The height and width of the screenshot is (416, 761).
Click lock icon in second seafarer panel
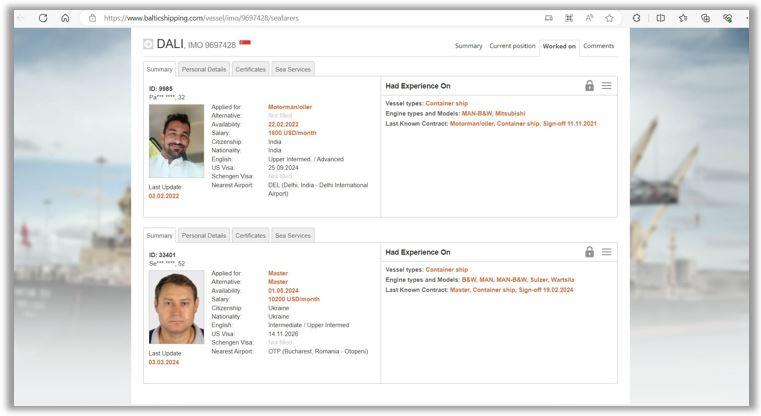pos(589,252)
